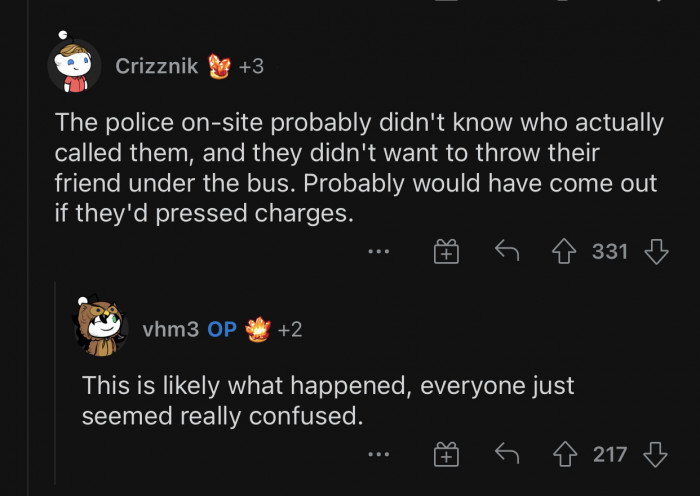700x496 pixels.
Task: Click the 331 vote count
Action: pyautogui.click(x=610, y=252)
